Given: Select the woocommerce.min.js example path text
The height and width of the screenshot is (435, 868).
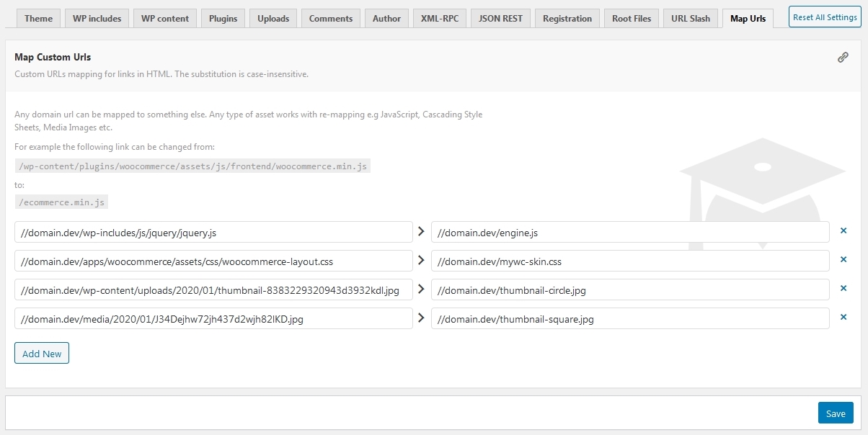Looking at the screenshot, I should 192,166.
